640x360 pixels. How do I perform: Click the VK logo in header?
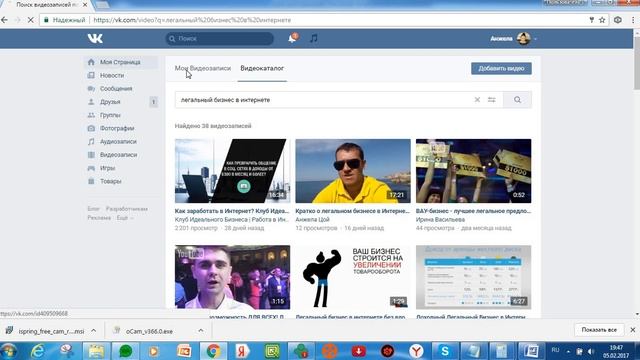pyautogui.click(x=95, y=38)
